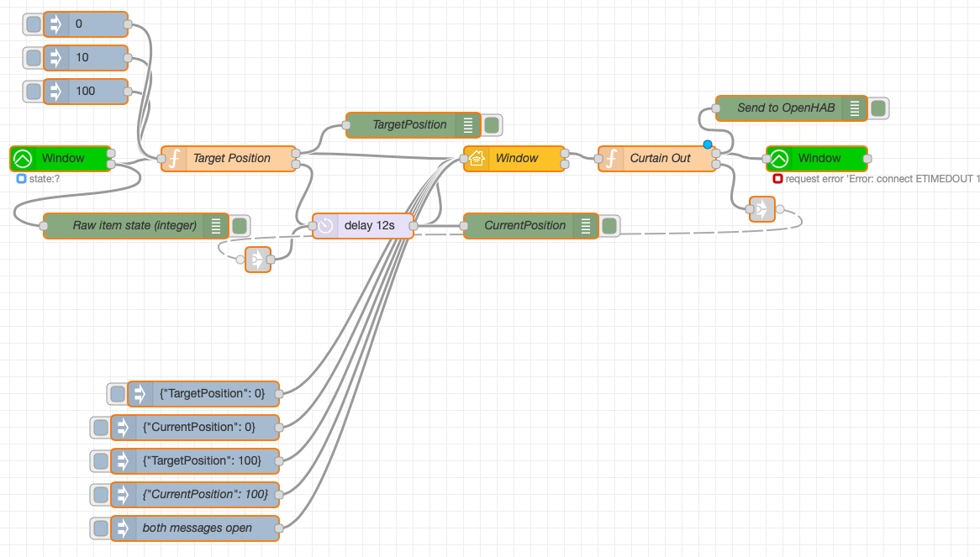
Task: Select the yellow HomeKit Window node
Action: (514, 159)
